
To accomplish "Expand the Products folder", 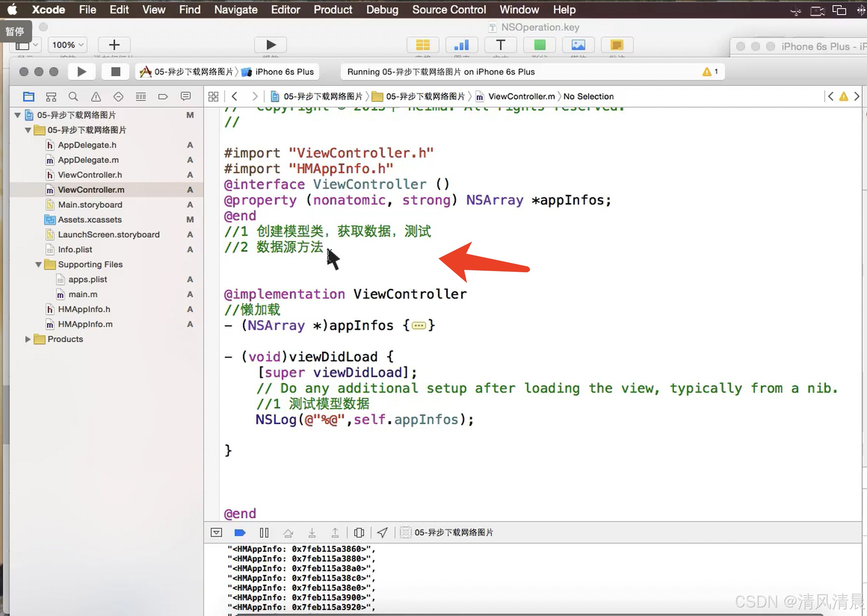I will tap(28, 339).
